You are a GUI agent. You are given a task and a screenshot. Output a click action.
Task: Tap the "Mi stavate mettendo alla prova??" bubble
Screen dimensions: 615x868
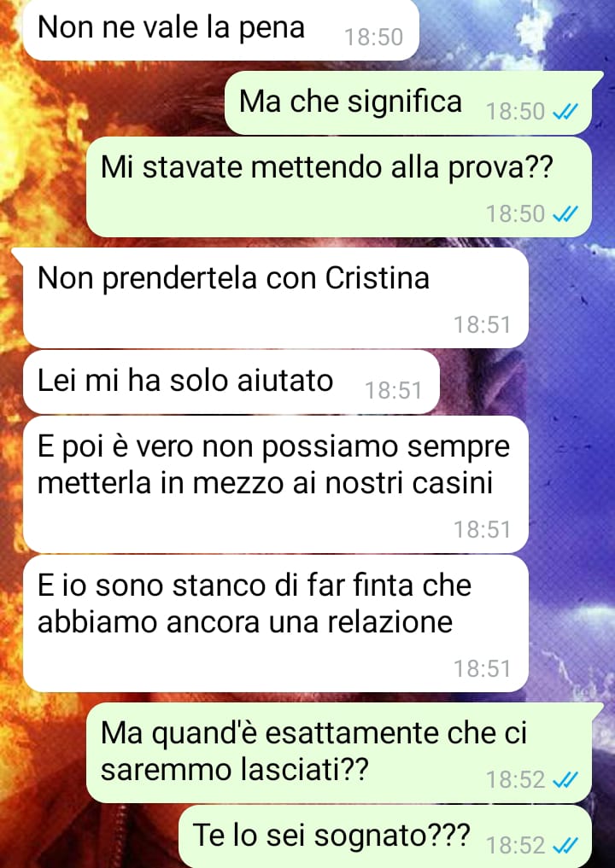(338, 187)
